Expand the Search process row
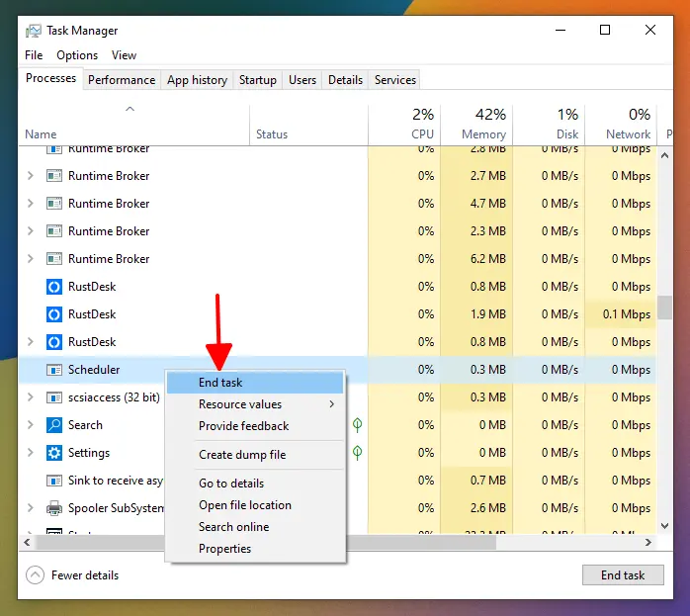690x616 pixels. coord(30,425)
